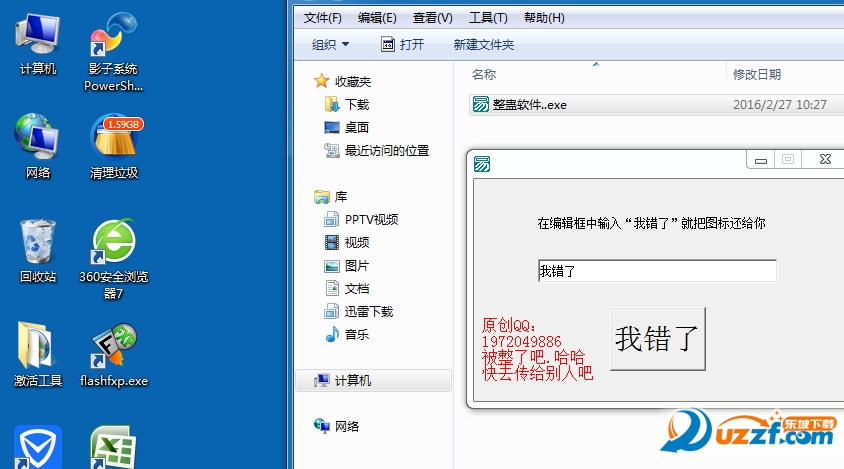Close the prank dialog window

[x=825, y=159]
